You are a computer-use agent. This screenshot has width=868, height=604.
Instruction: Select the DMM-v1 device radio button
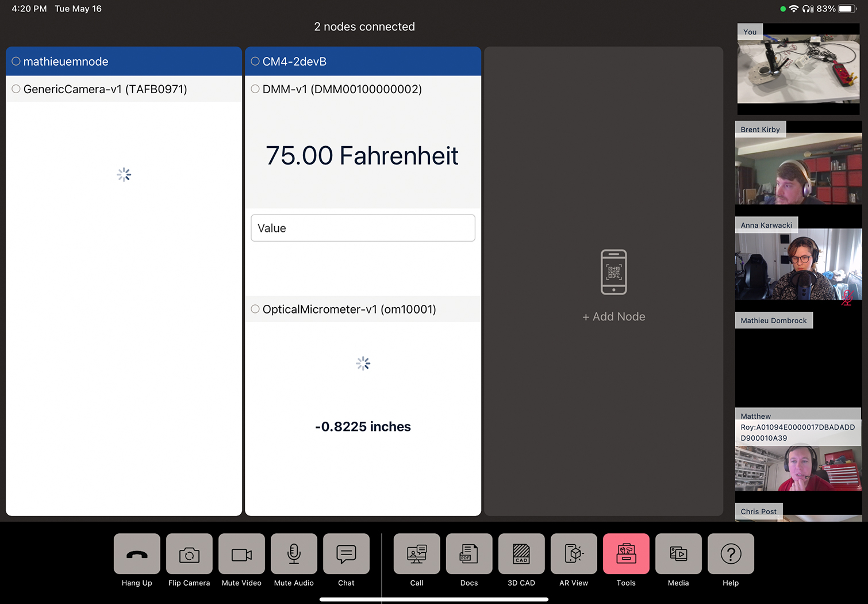pos(255,89)
